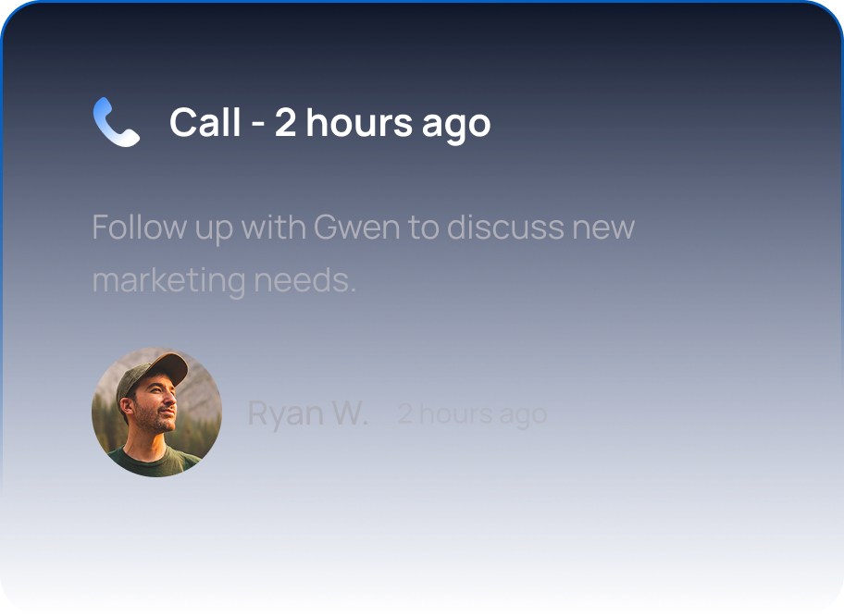
Task: Click the word "hours" in the bold heading
Action: [360, 123]
